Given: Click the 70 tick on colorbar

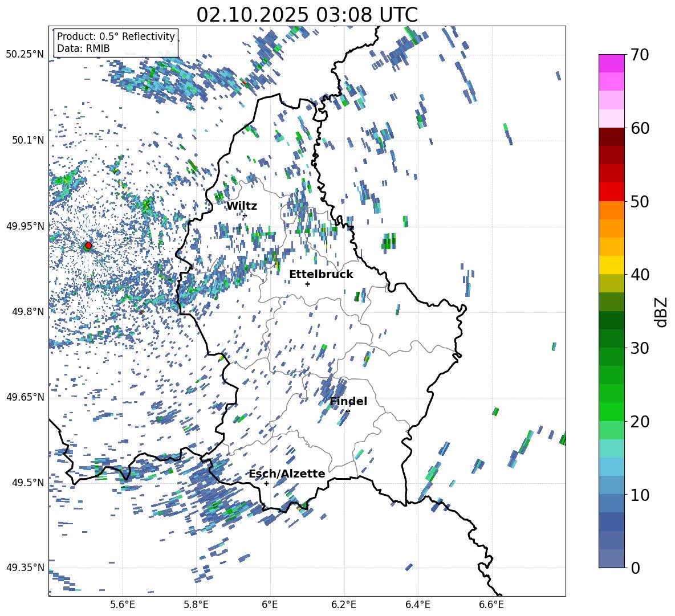Looking at the screenshot, I should [x=640, y=55].
